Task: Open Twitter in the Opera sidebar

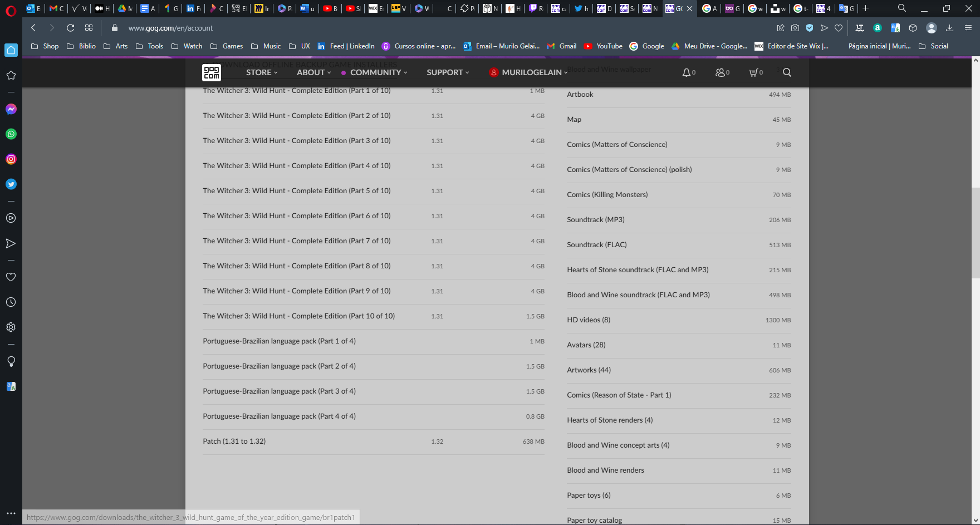Action: click(x=11, y=184)
